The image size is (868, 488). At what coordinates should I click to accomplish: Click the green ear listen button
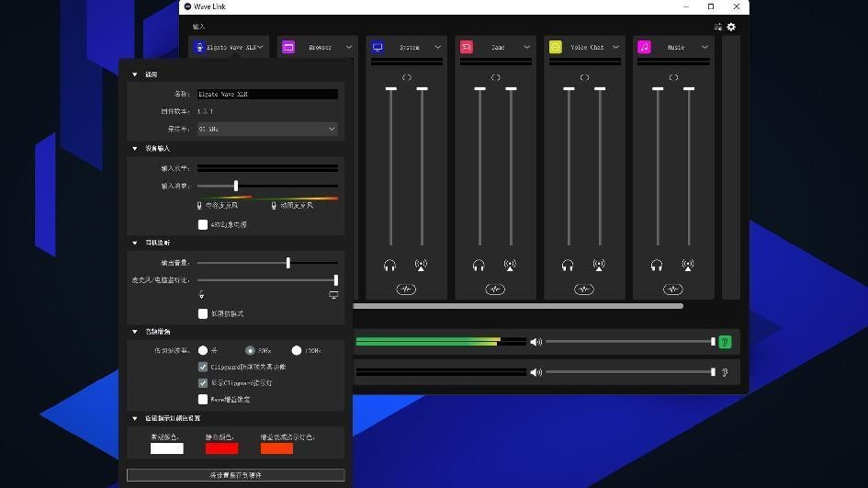(725, 342)
